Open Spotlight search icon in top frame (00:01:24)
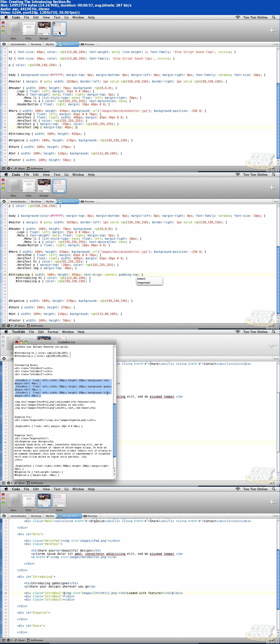 274,17
